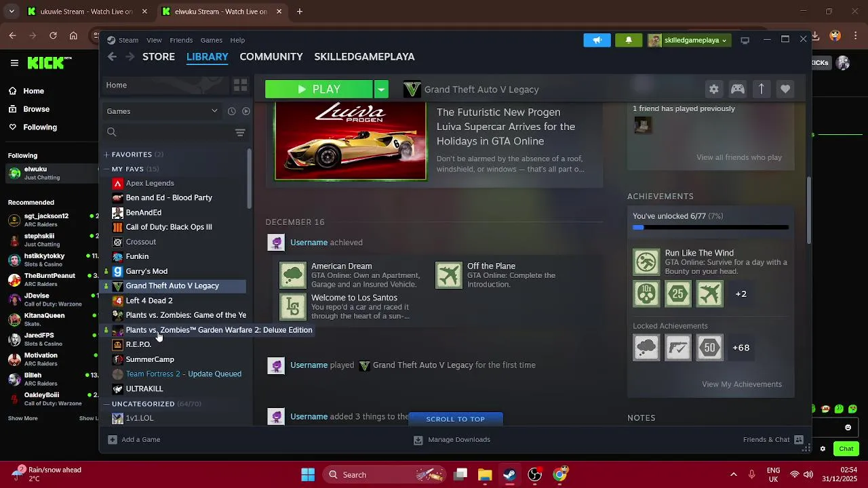
Task: Click the favorite heart icon
Action: click(x=785, y=89)
